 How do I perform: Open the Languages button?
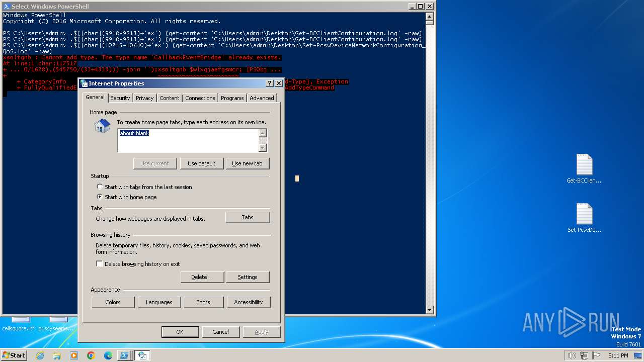coord(159,302)
